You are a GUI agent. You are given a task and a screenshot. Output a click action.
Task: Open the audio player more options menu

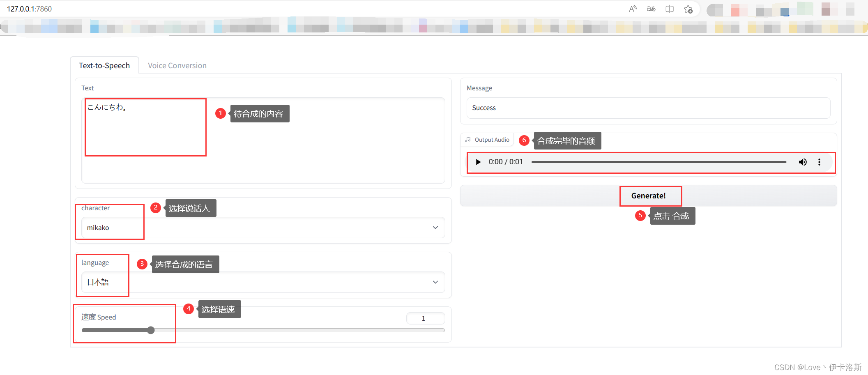coord(819,162)
